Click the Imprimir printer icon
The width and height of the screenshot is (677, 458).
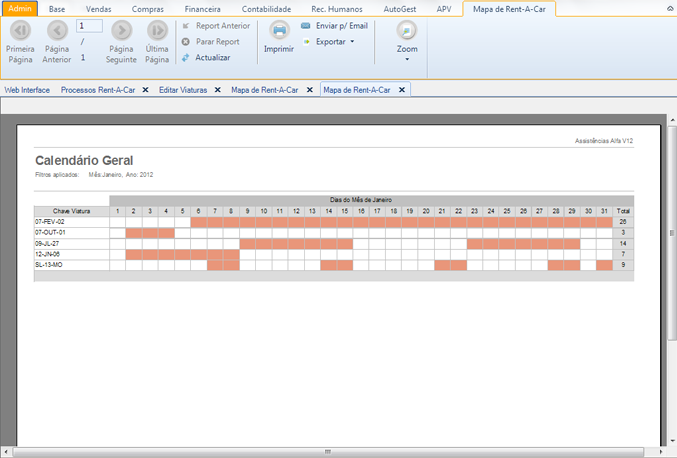click(279, 30)
